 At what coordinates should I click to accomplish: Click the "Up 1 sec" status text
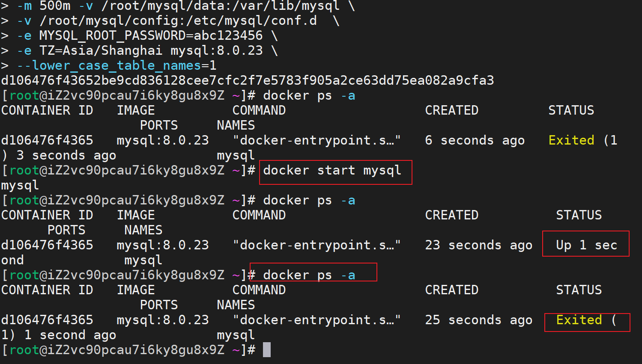click(586, 245)
